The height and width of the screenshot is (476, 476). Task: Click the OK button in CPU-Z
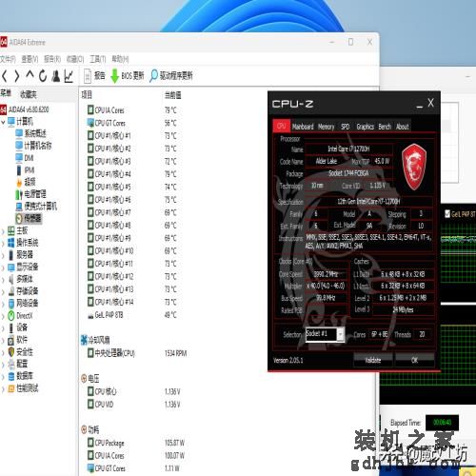coord(414,360)
